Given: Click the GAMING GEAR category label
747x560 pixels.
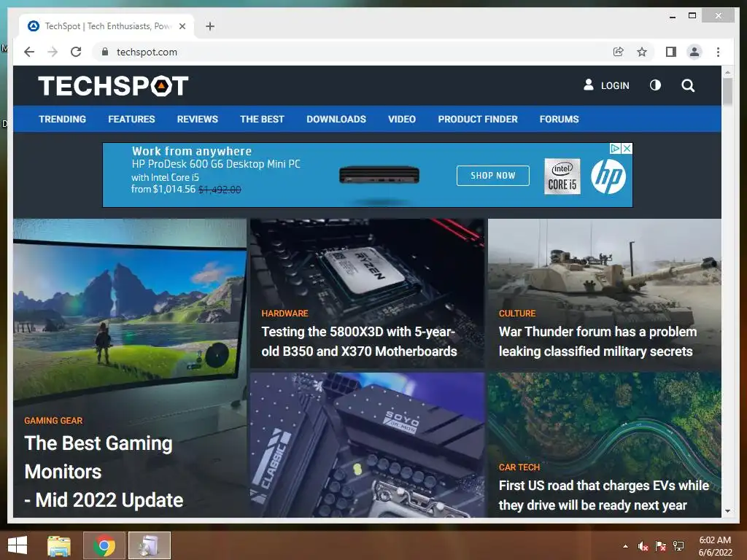Looking at the screenshot, I should pos(53,421).
